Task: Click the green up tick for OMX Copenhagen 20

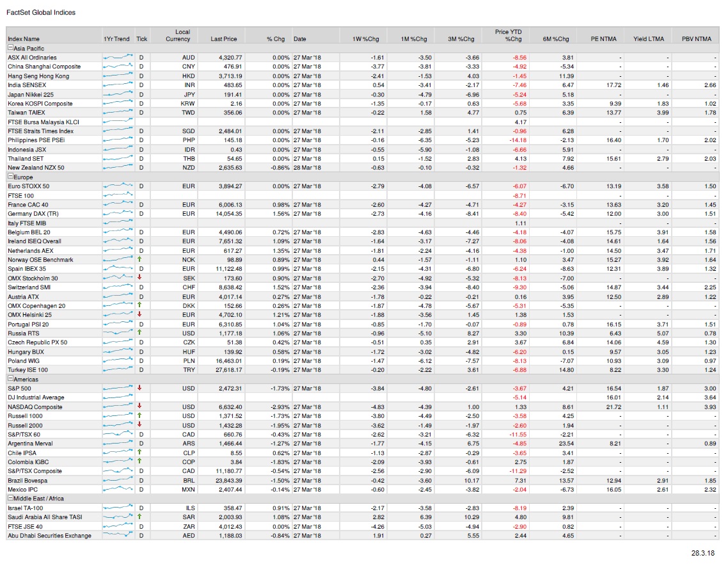Action: (139, 305)
